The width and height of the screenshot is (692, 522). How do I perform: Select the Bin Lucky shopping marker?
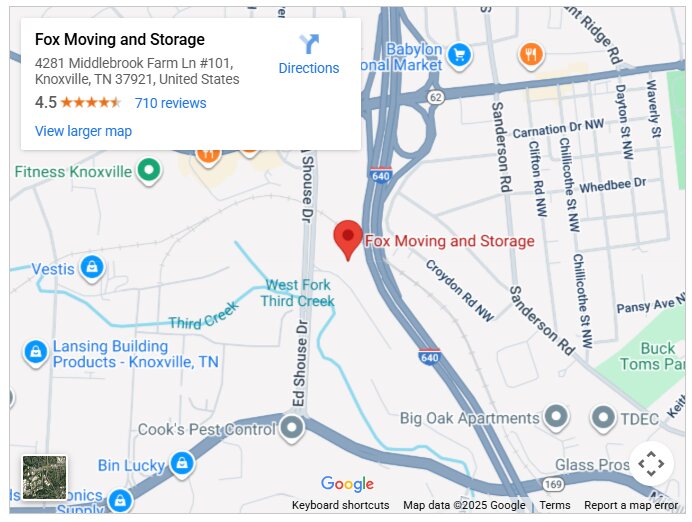point(182,465)
